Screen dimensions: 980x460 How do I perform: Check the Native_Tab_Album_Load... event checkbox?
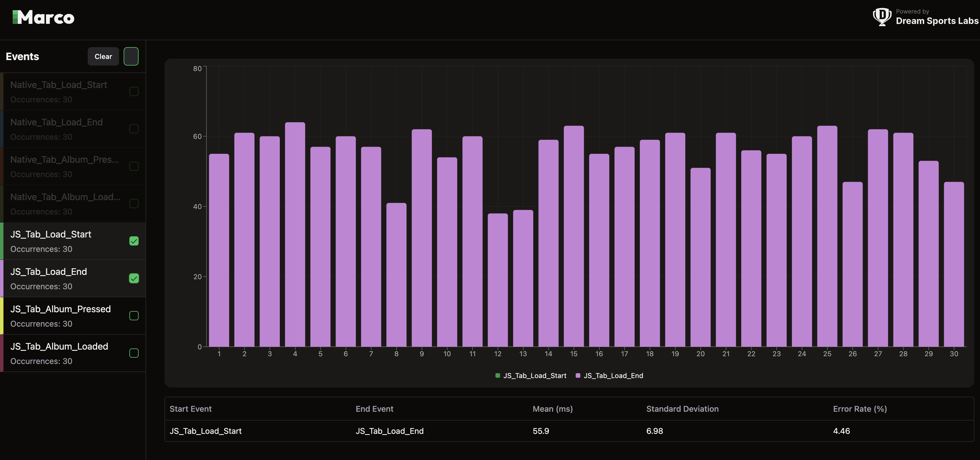pos(134,204)
